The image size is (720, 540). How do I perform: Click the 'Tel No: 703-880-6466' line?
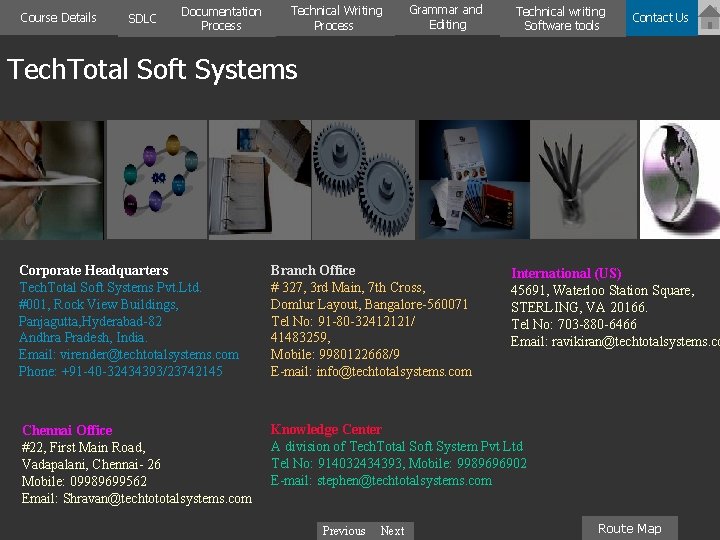click(x=574, y=325)
